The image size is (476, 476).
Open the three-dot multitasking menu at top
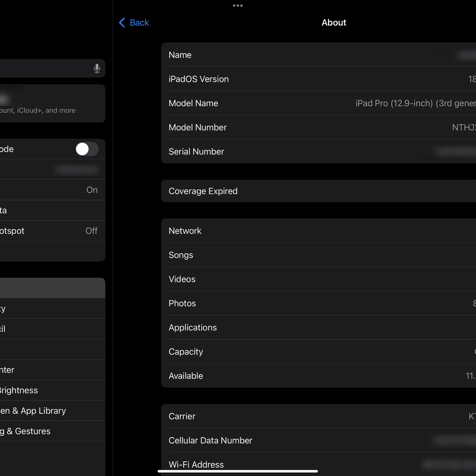[x=238, y=6]
